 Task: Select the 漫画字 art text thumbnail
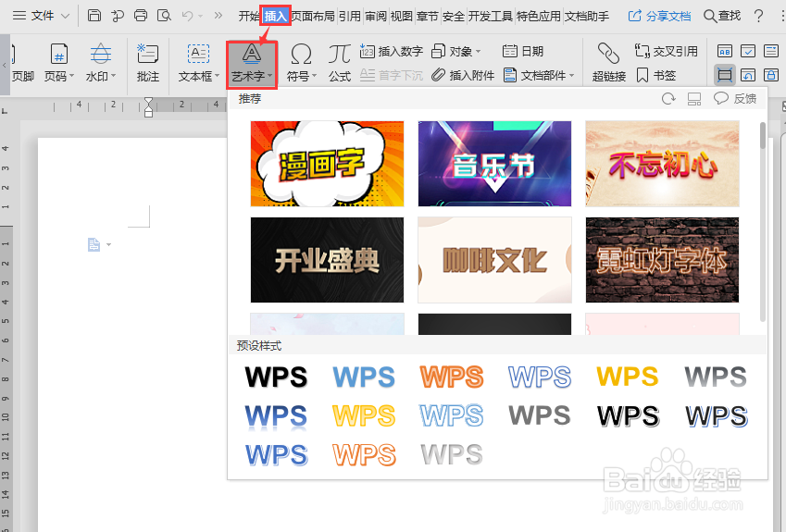pos(327,164)
